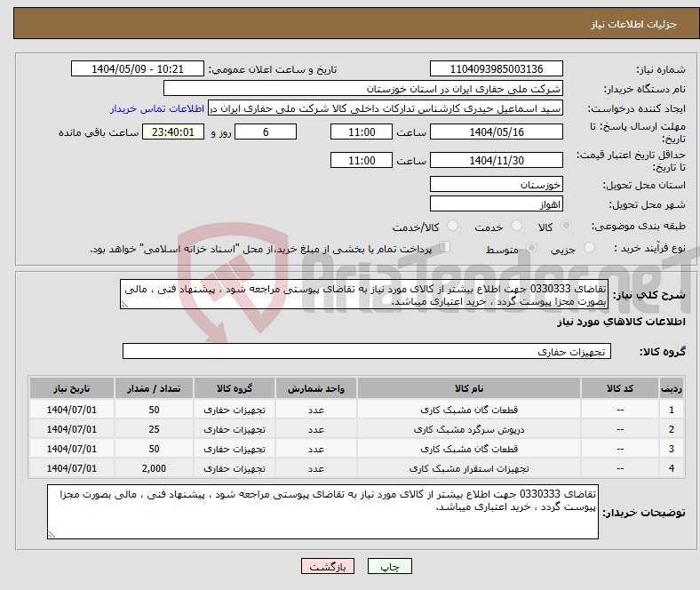Click the response deadline date 1404/05/16
The height and width of the screenshot is (590, 700).
[x=496, y=132]
